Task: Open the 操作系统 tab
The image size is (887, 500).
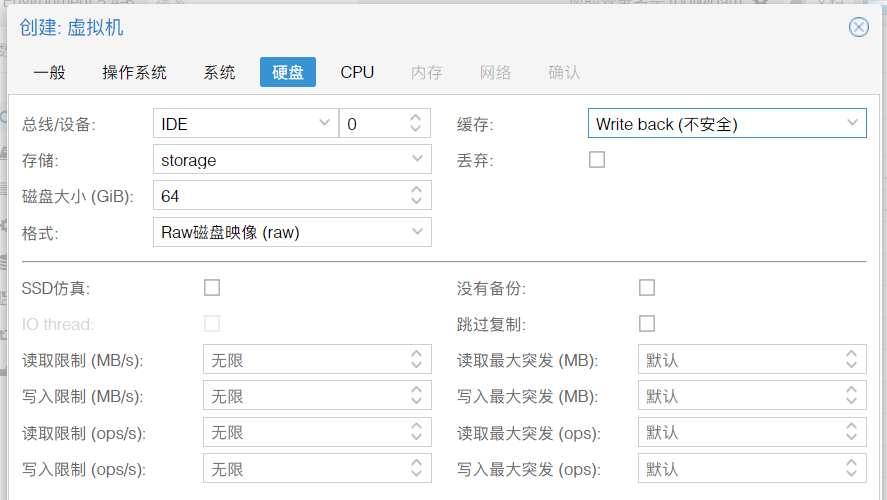Action: coord(134,72)
